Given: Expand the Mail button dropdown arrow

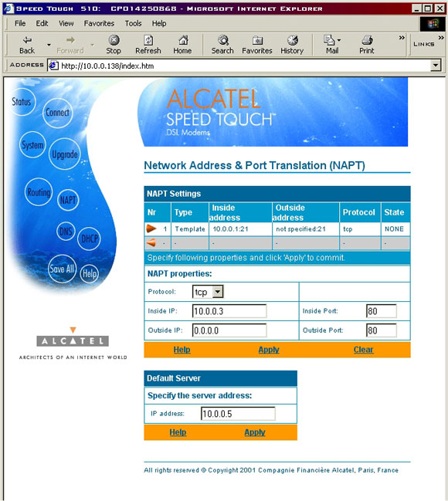Looking at the screenshot, I should (339, 40).
